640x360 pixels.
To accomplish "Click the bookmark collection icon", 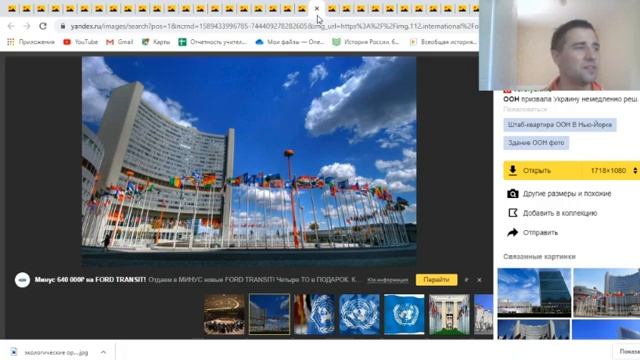I will pyautogui.click(x=513, y=213).
